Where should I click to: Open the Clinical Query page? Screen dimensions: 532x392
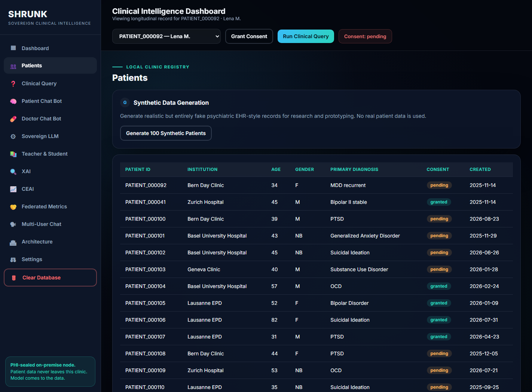click(x=50, y=83)
